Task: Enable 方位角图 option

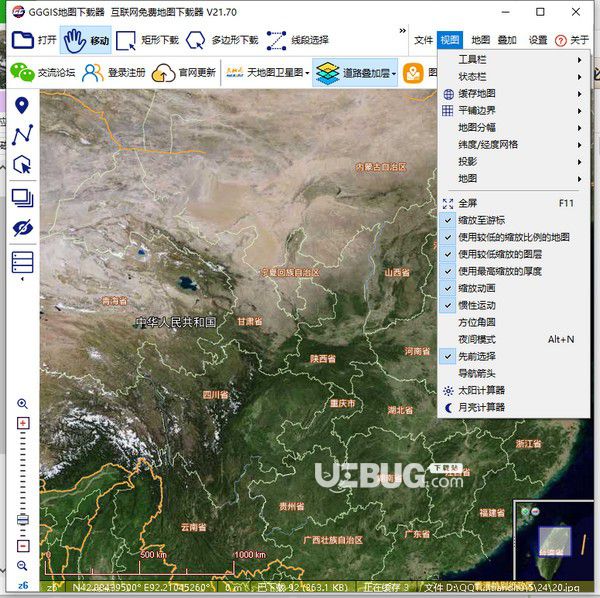Action: point(513,322)
